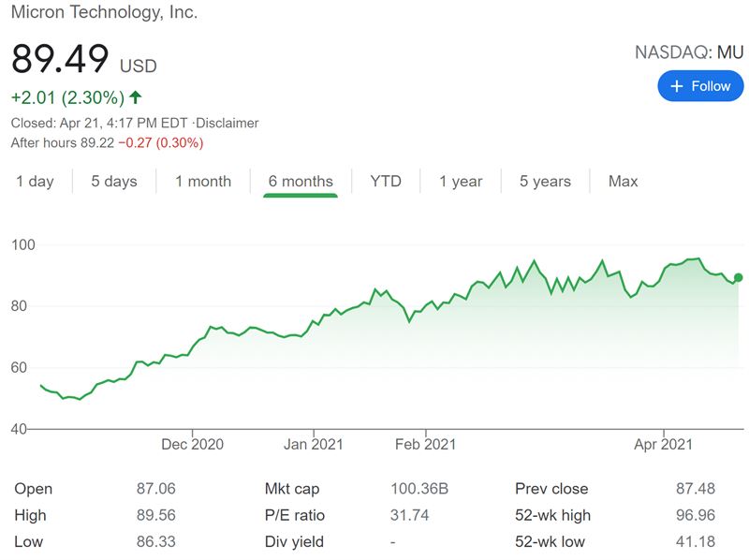The image size is (749, 560).
Task: Select the 5 years tab
Action: 545,182
